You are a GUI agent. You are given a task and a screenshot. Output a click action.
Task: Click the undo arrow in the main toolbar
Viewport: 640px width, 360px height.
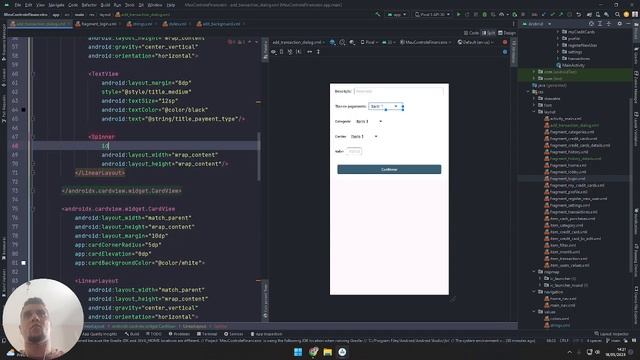coord(578,14)
